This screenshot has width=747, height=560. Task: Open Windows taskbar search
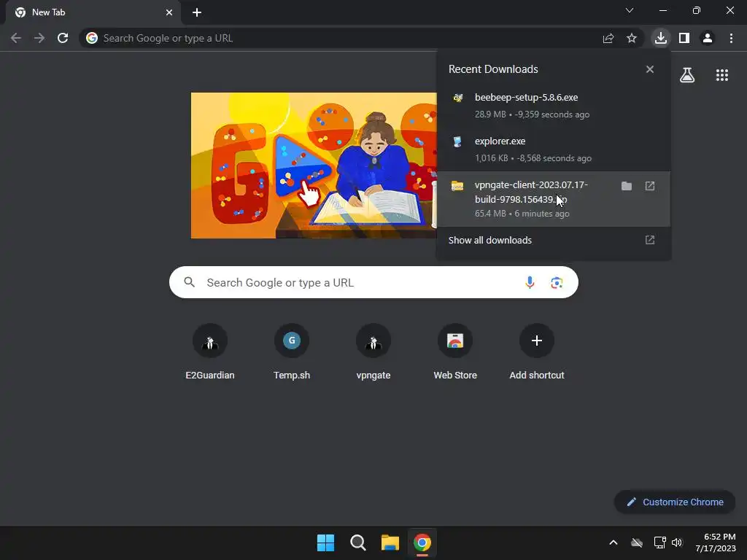point(357,542)
